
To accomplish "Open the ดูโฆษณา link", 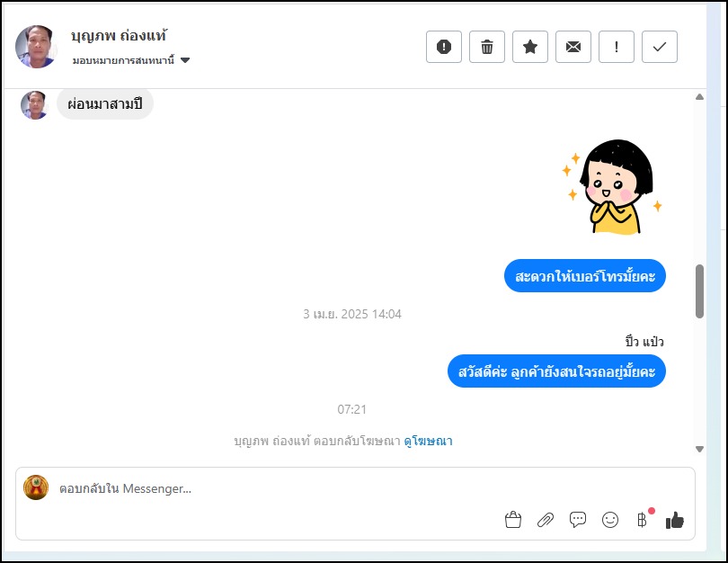I will [x=428, y=441].
